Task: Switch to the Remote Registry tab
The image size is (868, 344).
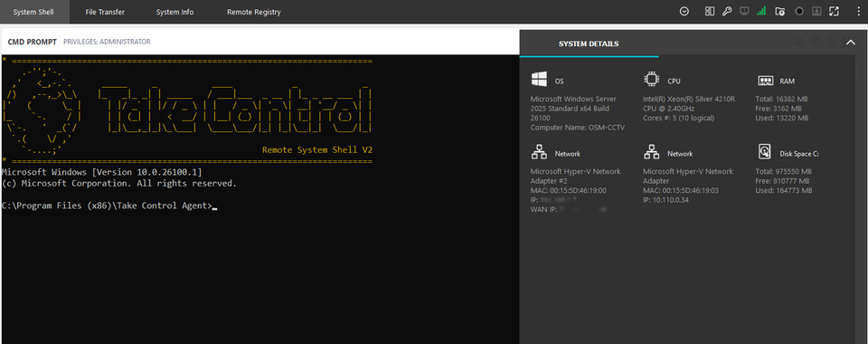Action: pyautogui.click(x=253, y=12)
